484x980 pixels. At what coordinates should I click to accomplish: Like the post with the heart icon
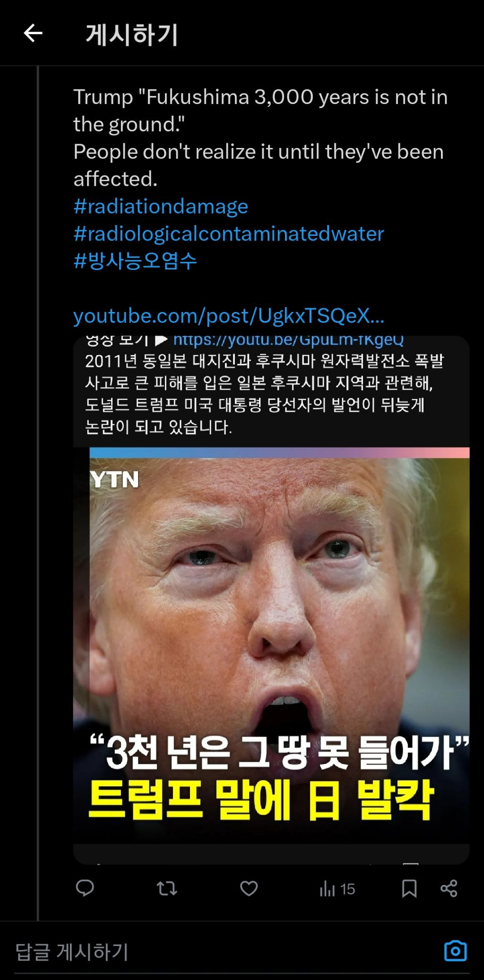(x=249, y=889)
